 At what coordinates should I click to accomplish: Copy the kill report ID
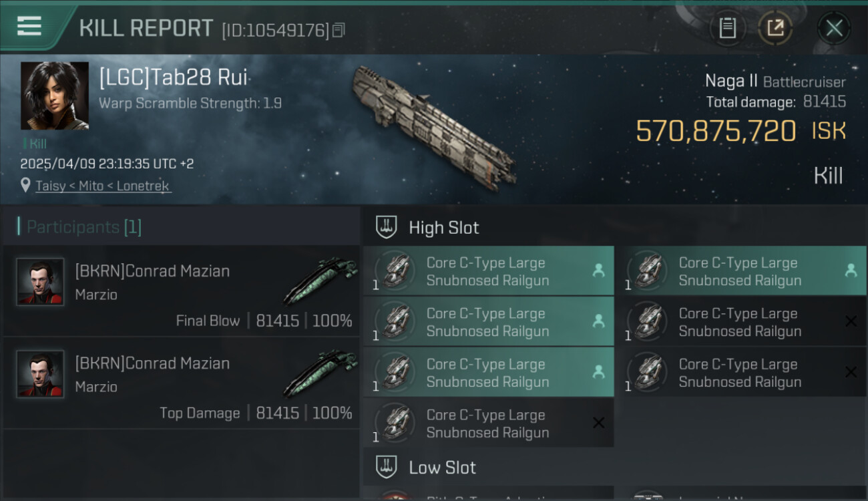(x=339, y=30)
